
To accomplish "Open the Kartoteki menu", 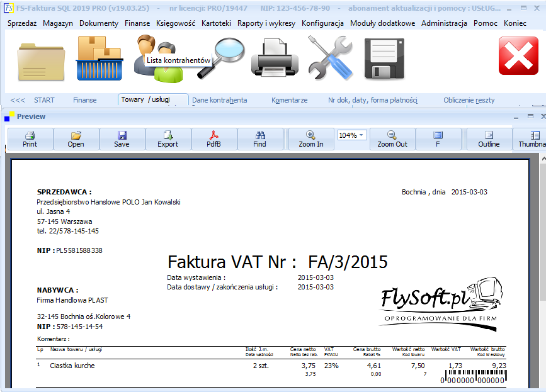I will 216,23.
